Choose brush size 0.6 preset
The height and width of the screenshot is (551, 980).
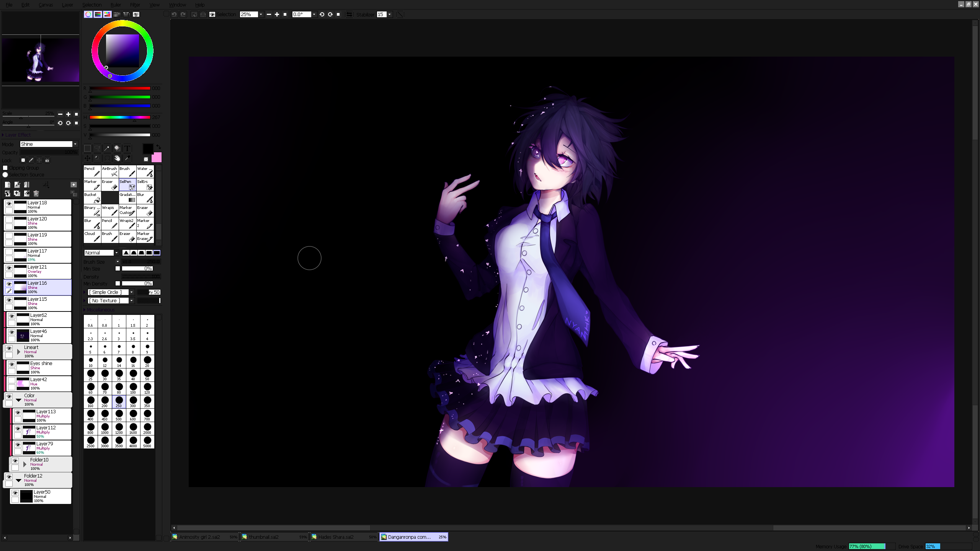tap(90, 321)
